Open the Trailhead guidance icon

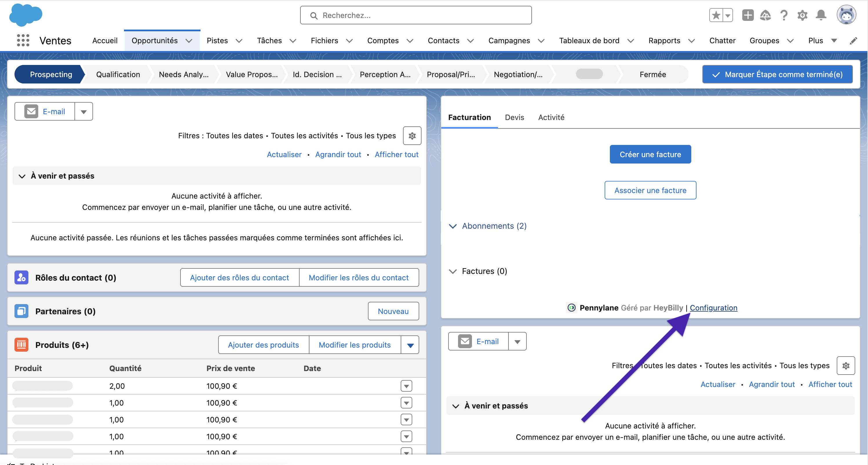click(x=765, y=15)
